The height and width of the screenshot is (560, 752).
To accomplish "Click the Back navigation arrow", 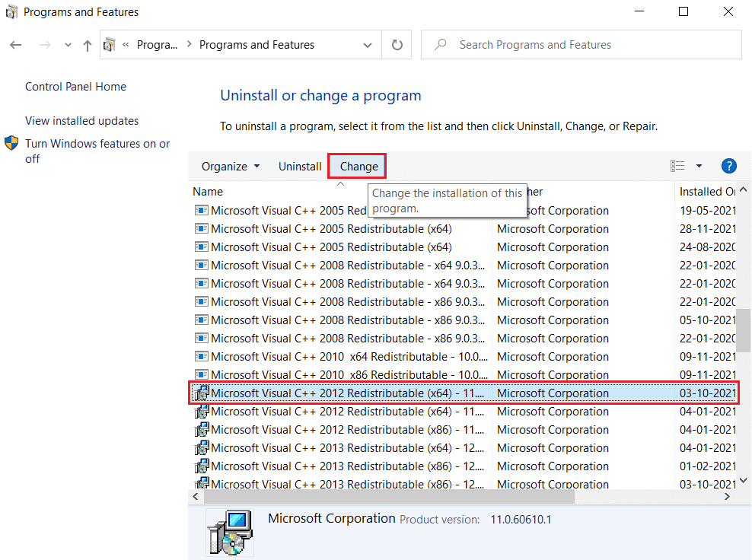I will coord(16,45).
